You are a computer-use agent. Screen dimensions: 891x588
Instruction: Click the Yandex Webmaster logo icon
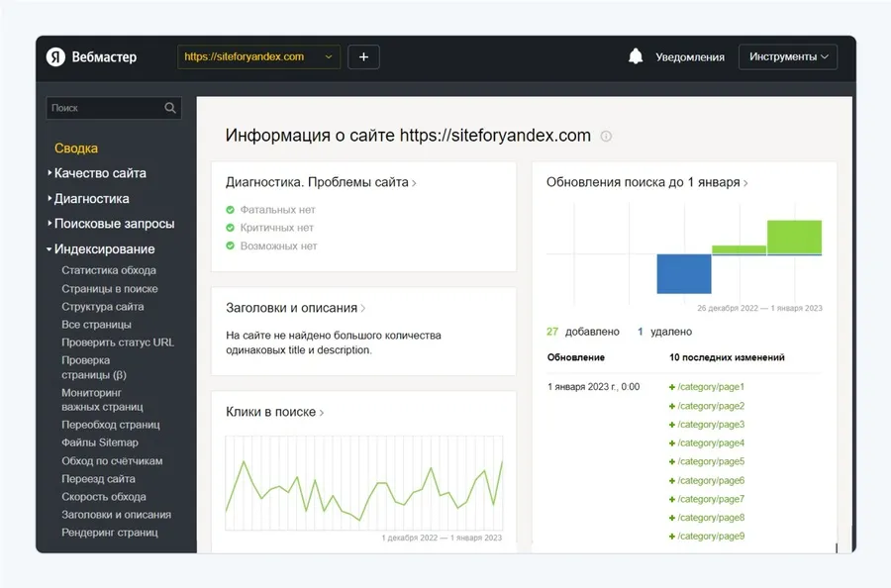point(56,57)
